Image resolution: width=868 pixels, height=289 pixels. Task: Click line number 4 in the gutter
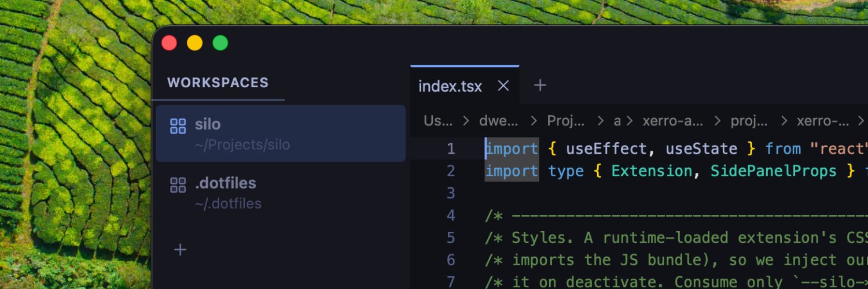tap(451, 216)
